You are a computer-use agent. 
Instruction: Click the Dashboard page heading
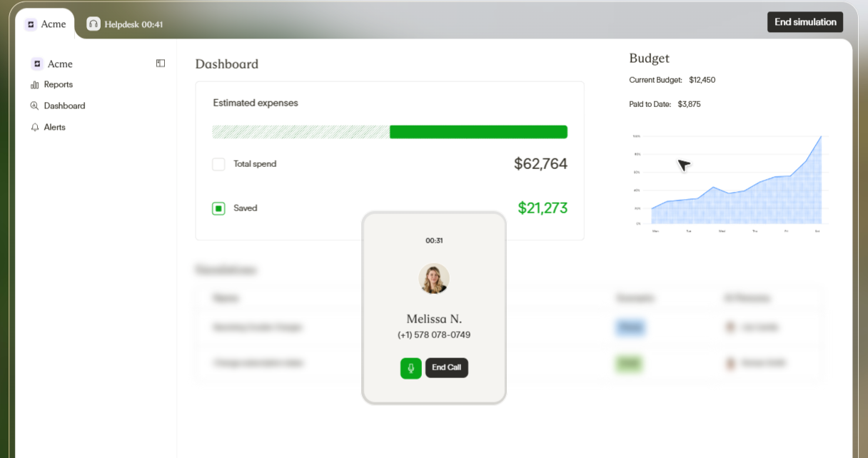[227, 64]
